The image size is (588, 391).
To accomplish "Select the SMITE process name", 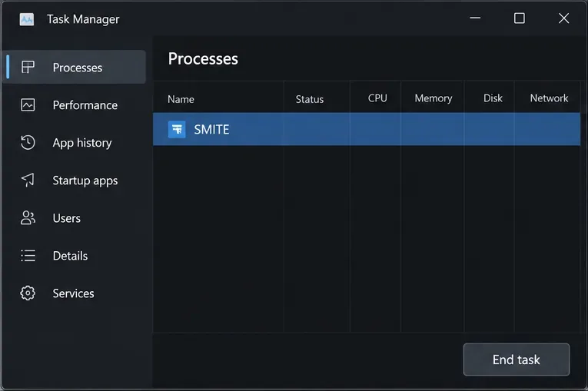I will (211, 129).
